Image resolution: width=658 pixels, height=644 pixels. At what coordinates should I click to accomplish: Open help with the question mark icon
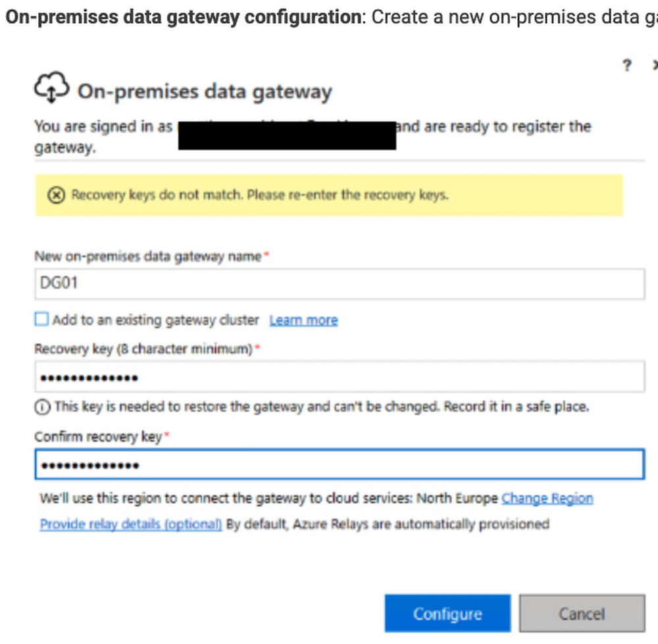point(627,66)
